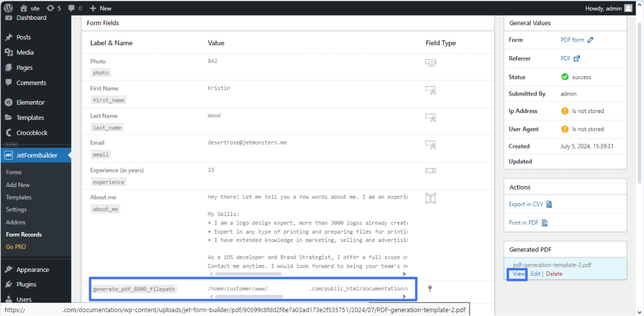644x316 pixels.
Task: Select the textarea field-type icon for About me
Action: coord(430,198)
